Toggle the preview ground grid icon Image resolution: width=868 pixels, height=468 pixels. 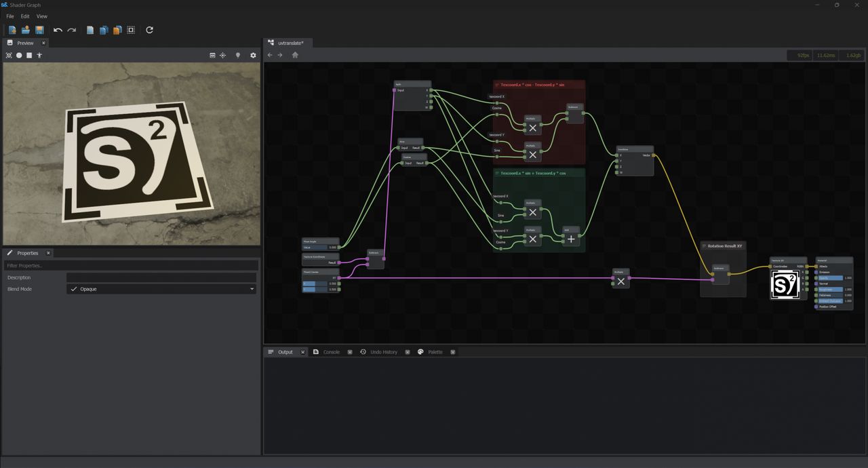coord(212,55)
